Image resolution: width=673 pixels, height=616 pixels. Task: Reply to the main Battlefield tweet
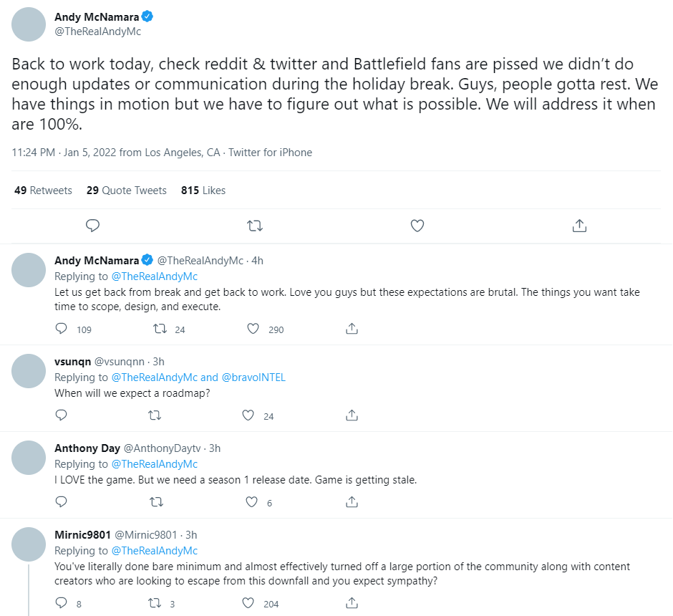pyautogui.click(x=92, y=226)
